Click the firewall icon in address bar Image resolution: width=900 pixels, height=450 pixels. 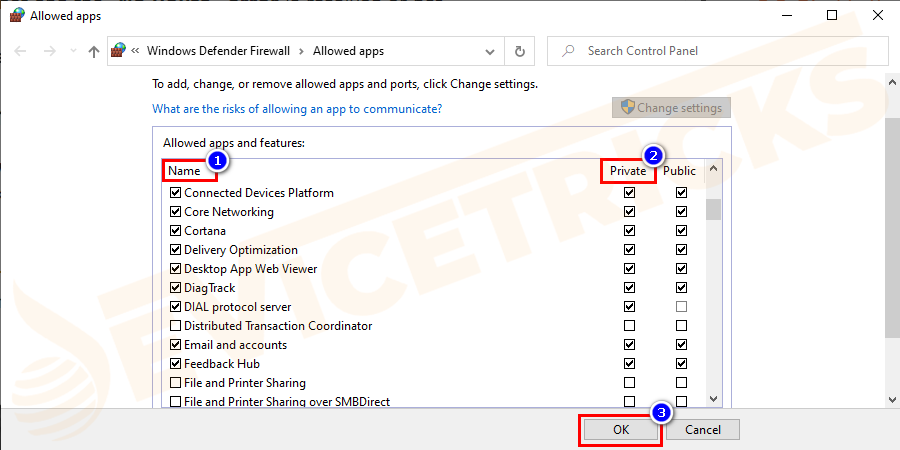[119, 51]
